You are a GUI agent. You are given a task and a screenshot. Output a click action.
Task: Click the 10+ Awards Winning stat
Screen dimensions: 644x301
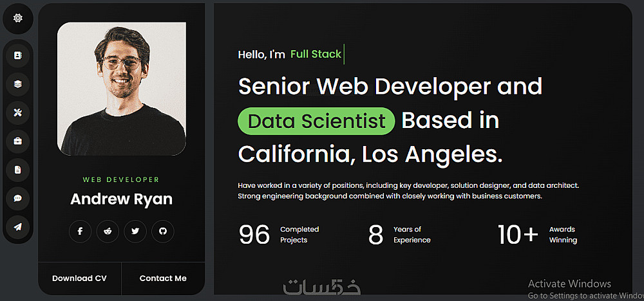[x=537, y=235]
